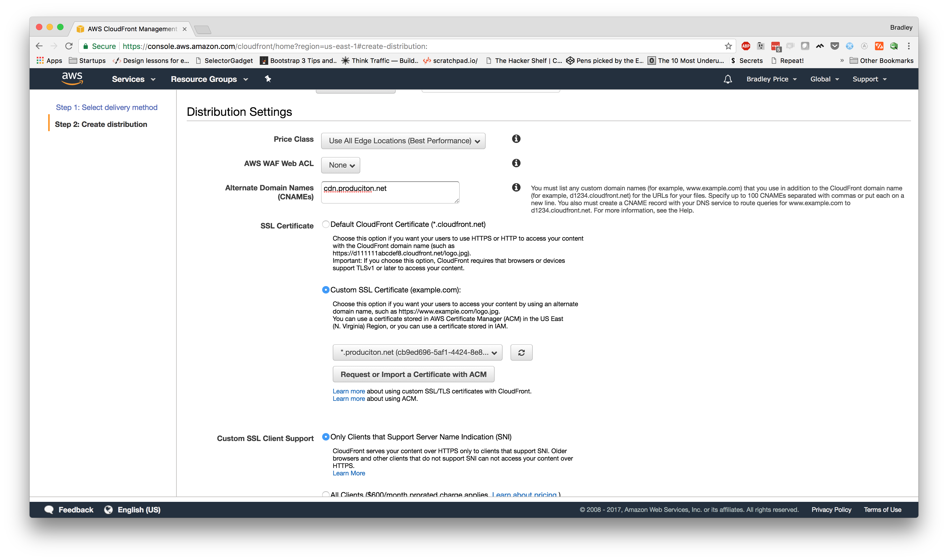The image size is (948, 560).
Task: Click the info icon beside AWS WAF Web ACL
Action: tap(516, 163)
